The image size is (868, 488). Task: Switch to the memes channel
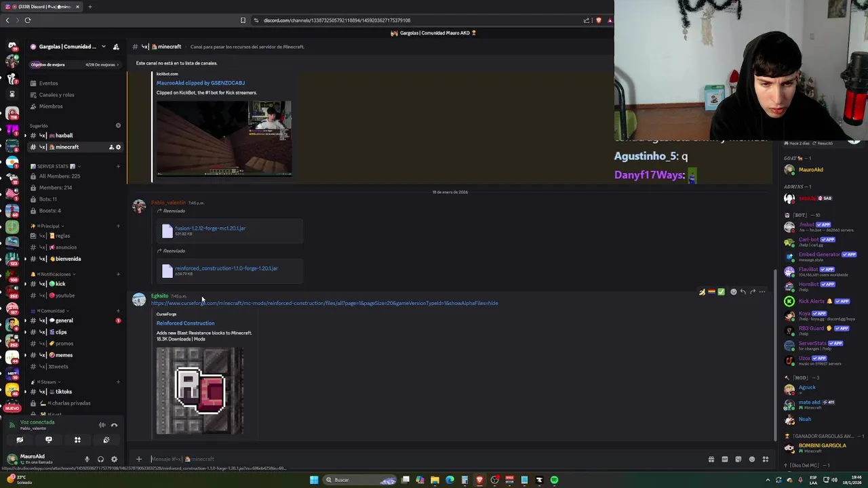coord(75,355)
